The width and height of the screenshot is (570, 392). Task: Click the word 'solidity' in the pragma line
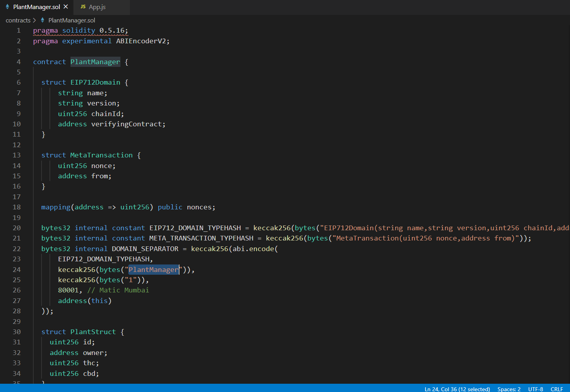(x=79, y=30)
